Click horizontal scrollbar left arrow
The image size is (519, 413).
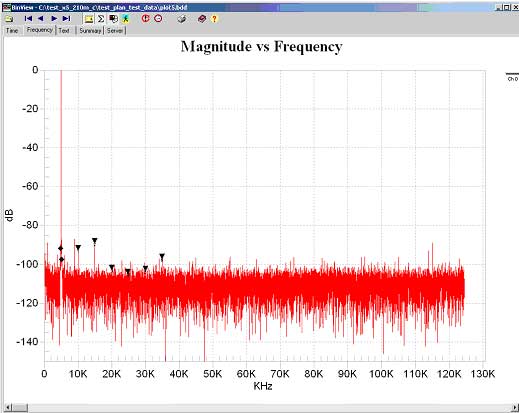[x=8, y=408]
